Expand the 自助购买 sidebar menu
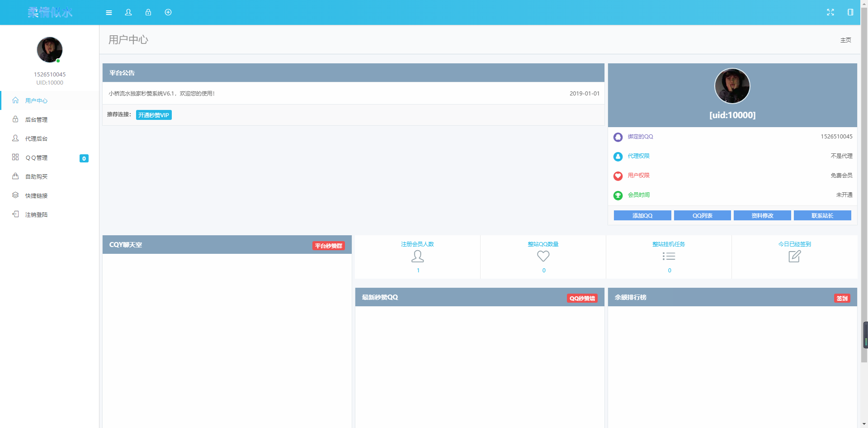The height and width of the screenshot is (428, 868). pos(36,177)
